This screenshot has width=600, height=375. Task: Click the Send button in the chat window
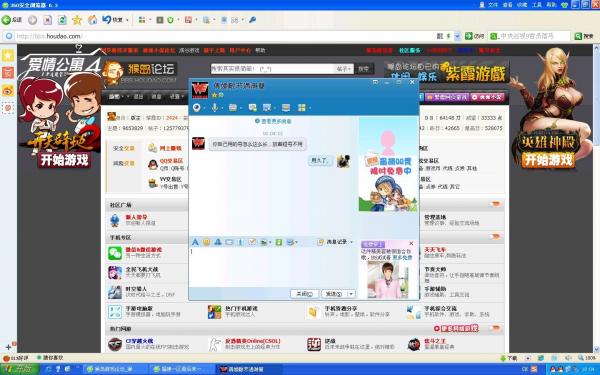click(334, 294)
